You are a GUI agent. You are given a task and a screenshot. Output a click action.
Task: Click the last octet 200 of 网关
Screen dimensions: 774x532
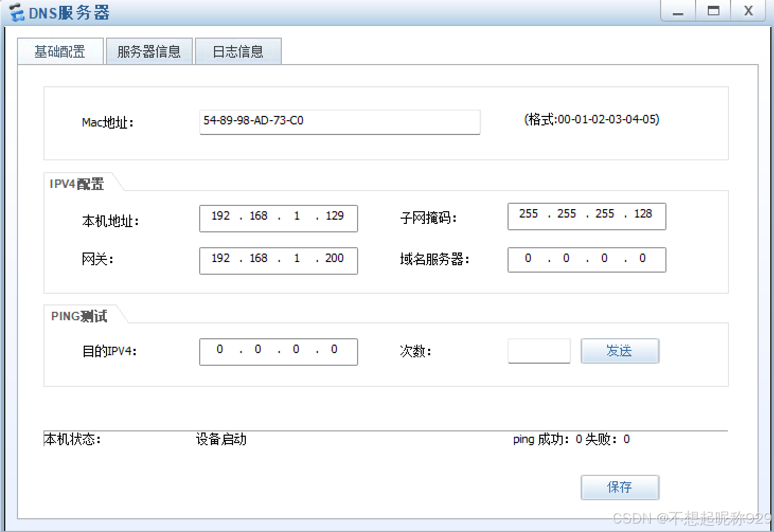coord(334,258)
